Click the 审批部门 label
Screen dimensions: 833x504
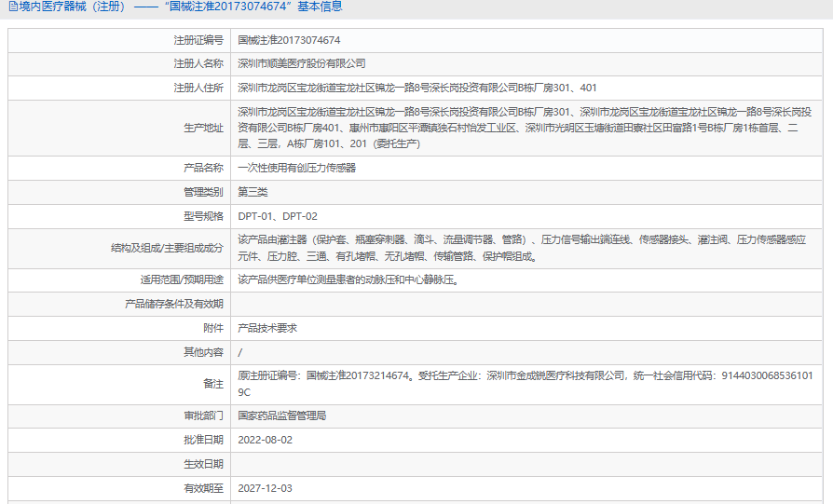(203, 415)
